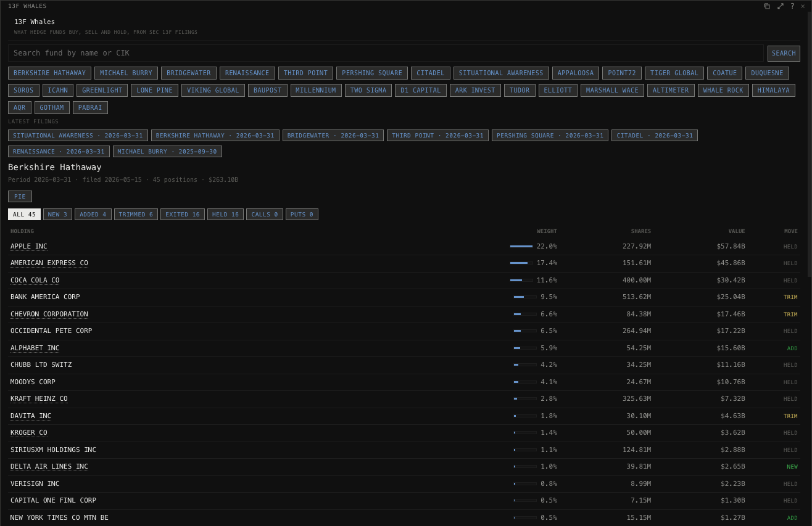Image resolution: width=812 pixels, height=526 pixels.
Task: Open the THIRD POINT 2026-03-31 latest filing
Action: (437, 136)
